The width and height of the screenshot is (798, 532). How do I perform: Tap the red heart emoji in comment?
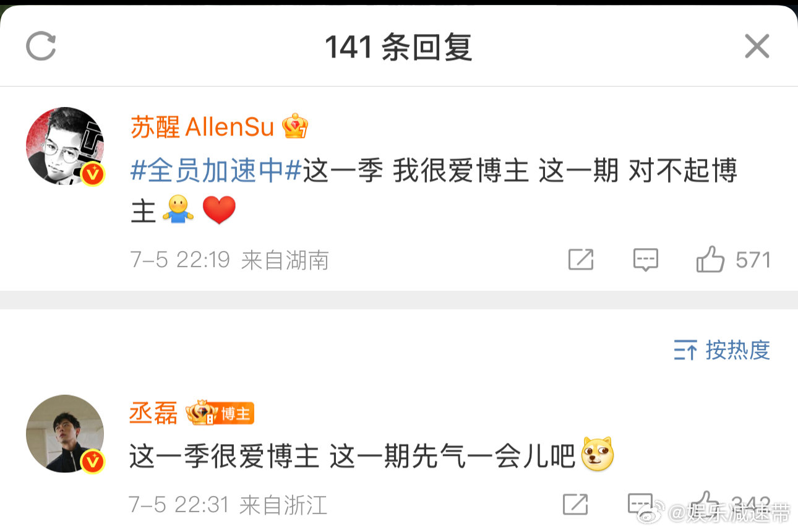pyautogui.click(x=219, y=212)
